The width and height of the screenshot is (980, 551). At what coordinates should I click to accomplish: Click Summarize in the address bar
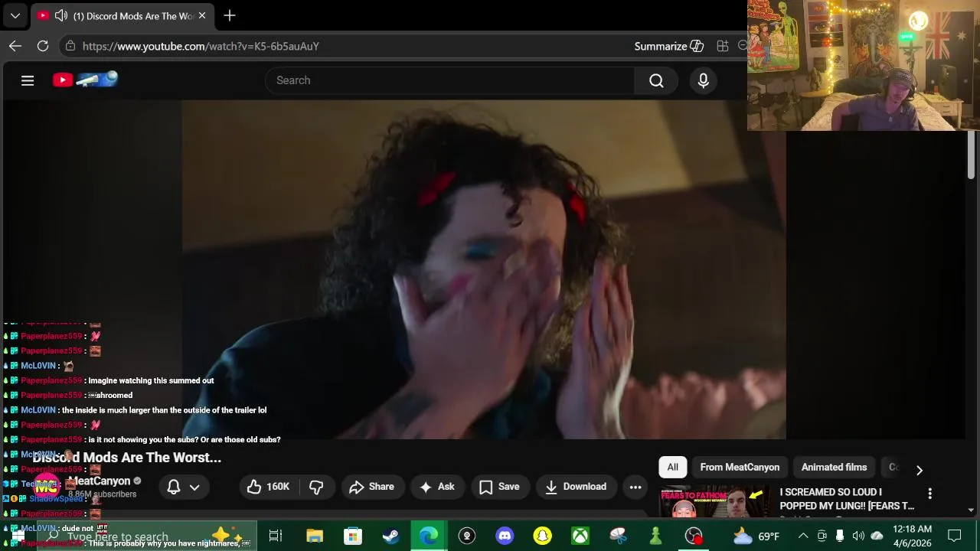click(x=668, y=46)
